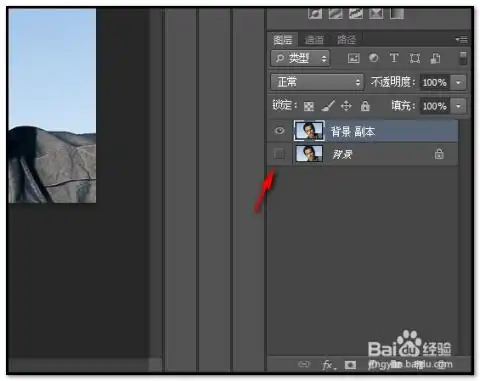Screen dimensions: 480x381
Task: Click the Invert adjustment icon
Action: coord(315,13)
